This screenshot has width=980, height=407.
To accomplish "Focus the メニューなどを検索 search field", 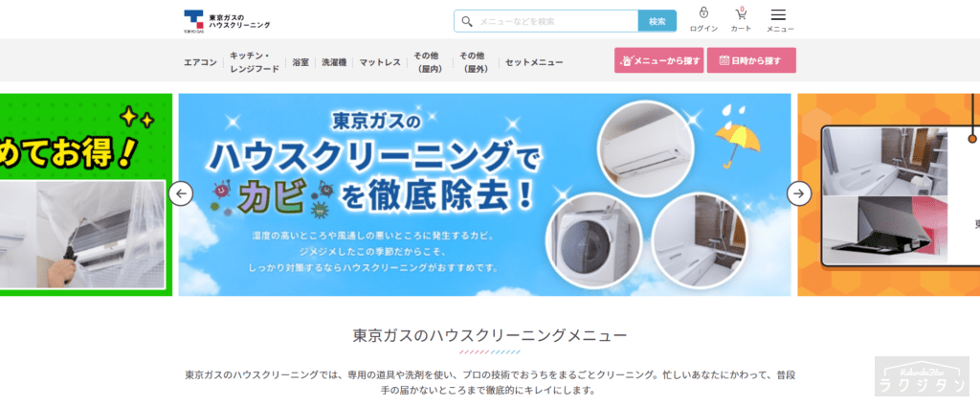I will click(556, 21).
